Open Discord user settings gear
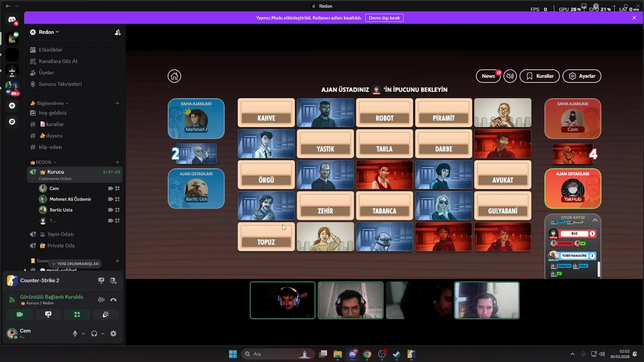The height and width of the screenshot is (362, 644). tap(113, 333)
